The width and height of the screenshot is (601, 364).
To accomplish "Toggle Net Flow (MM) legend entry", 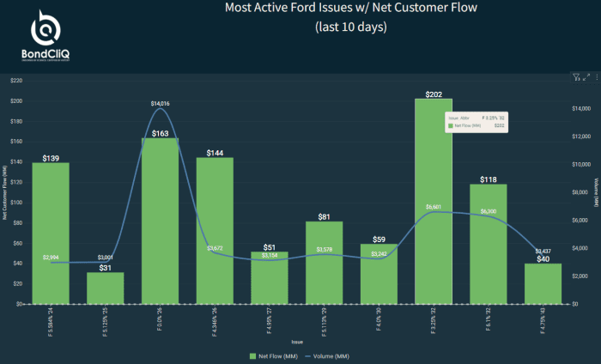I will pyautogui.click(x=274, y=356).
